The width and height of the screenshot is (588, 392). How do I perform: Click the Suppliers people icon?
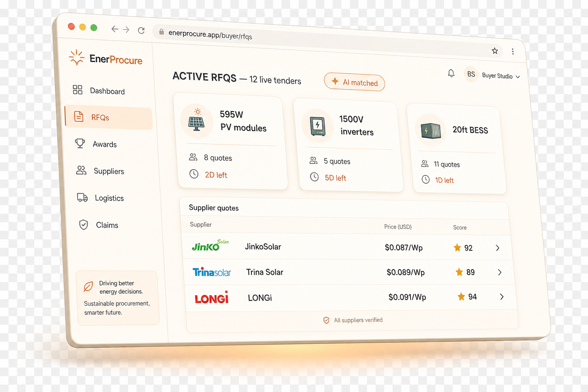point(81,170)
